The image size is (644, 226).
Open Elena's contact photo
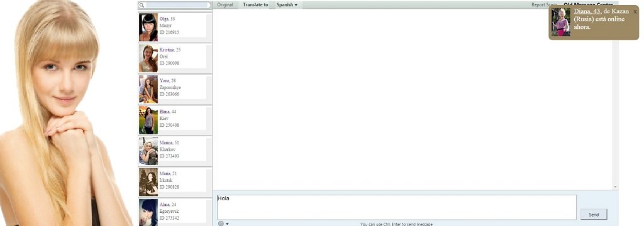click(148, 120)
